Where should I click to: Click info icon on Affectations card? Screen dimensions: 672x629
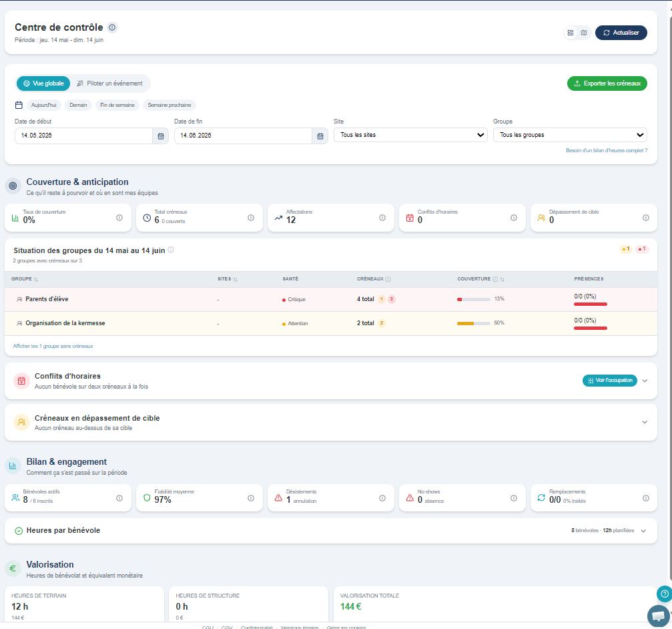point(382,218)
